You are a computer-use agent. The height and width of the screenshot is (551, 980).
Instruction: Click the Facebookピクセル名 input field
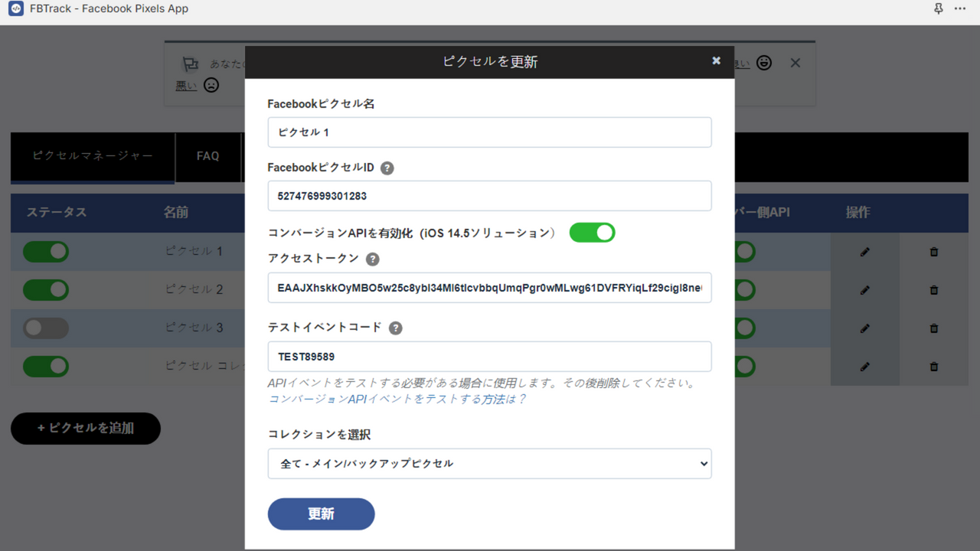tap(489, 132)
